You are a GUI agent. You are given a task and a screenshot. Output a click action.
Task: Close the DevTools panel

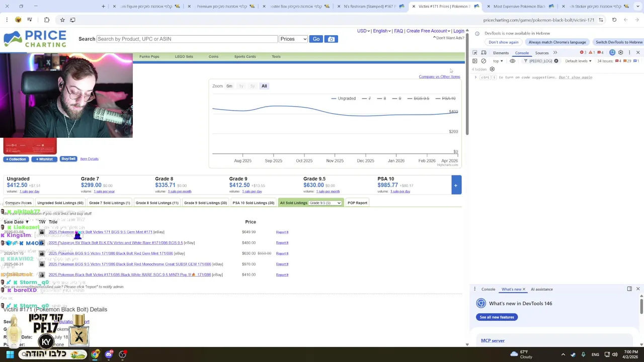[x=638, y=53]
